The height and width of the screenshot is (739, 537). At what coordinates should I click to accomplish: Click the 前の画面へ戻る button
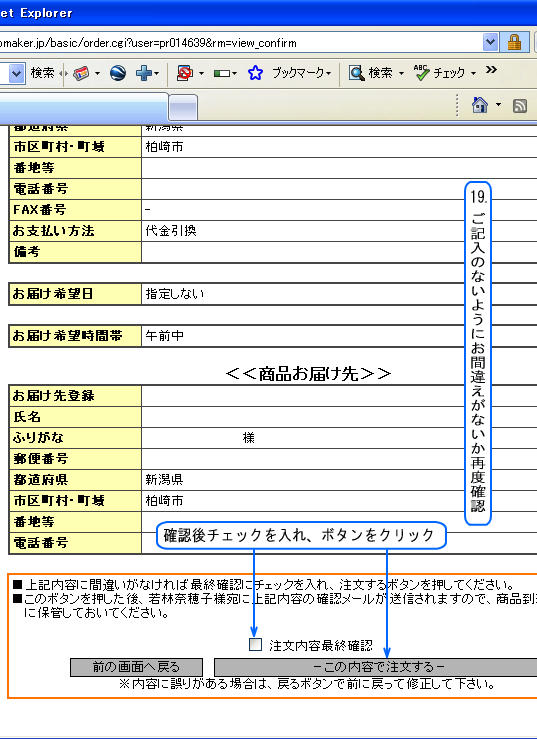coord(136,667)
